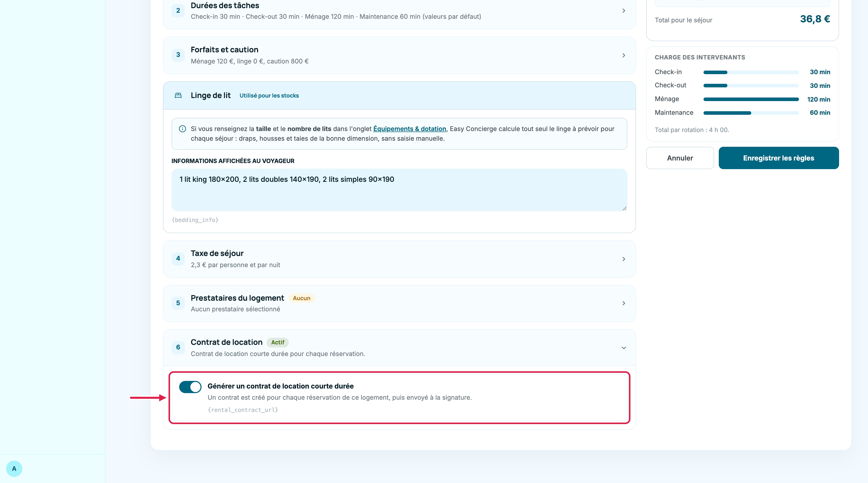This screenshot has width=868, height=483.
Task: Click step number 4 badge
Action: coord(178,259)
